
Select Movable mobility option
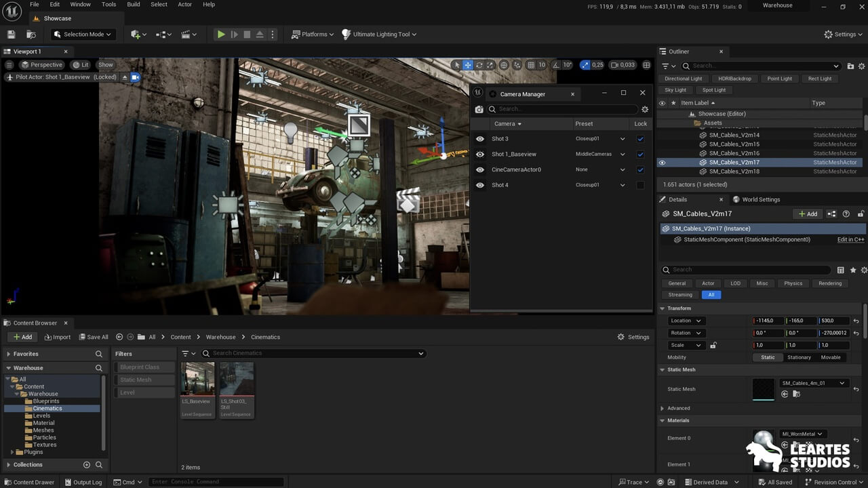pyautogui.click(x=830, y=357)
